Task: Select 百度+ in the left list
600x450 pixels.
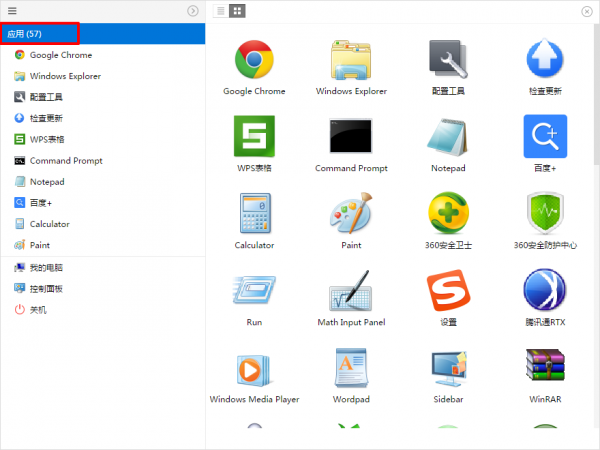Action: (x=103, y=203)
